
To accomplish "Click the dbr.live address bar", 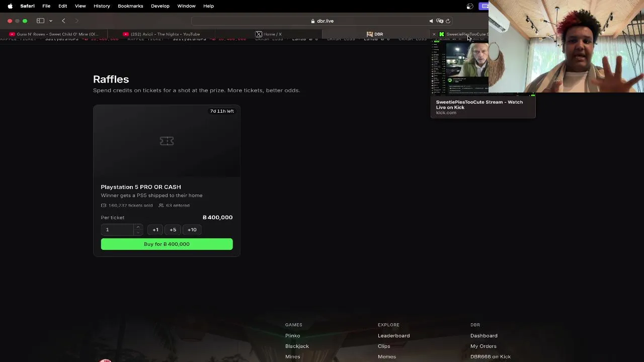I will point(322,21).
